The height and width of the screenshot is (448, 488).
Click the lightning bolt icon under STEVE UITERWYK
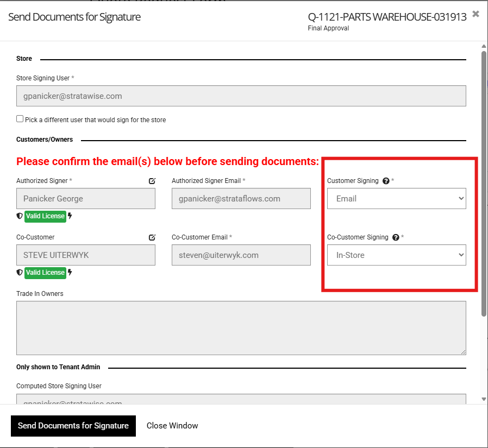pyautogui.click(x=70, y=273)
